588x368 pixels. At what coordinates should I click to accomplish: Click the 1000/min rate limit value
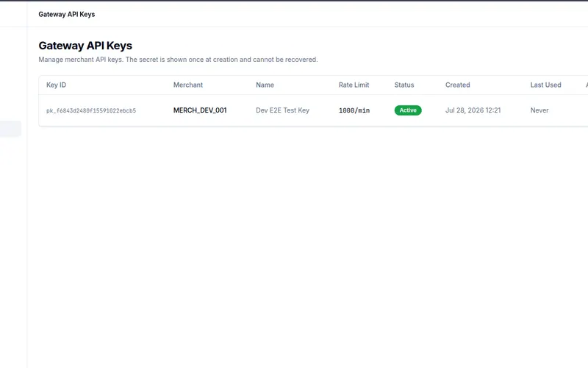coord(354,110)
